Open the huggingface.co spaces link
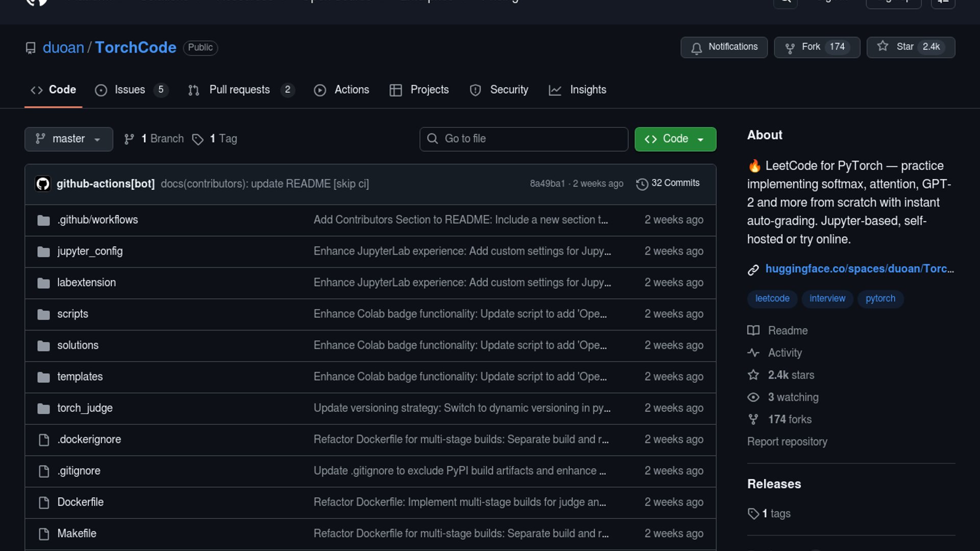Image resolution: width=980 pixels, height=551 pixels. [x=859, y=269]
